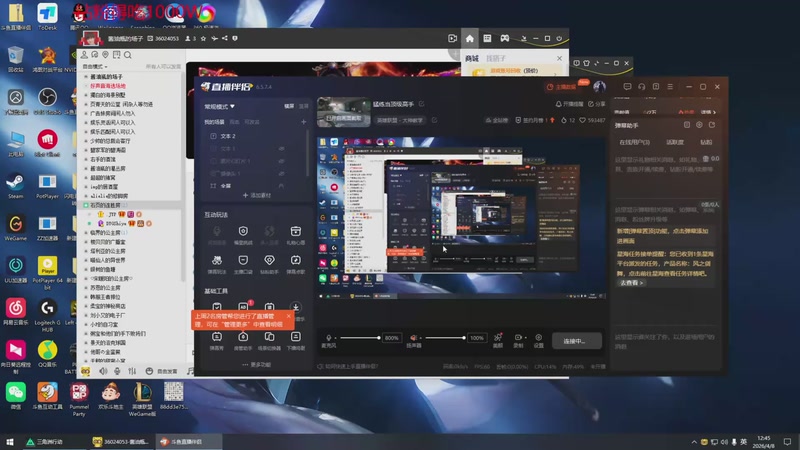Open the 礼物心愿 gift box tool

pyautogui.click(x=295, y=235)
